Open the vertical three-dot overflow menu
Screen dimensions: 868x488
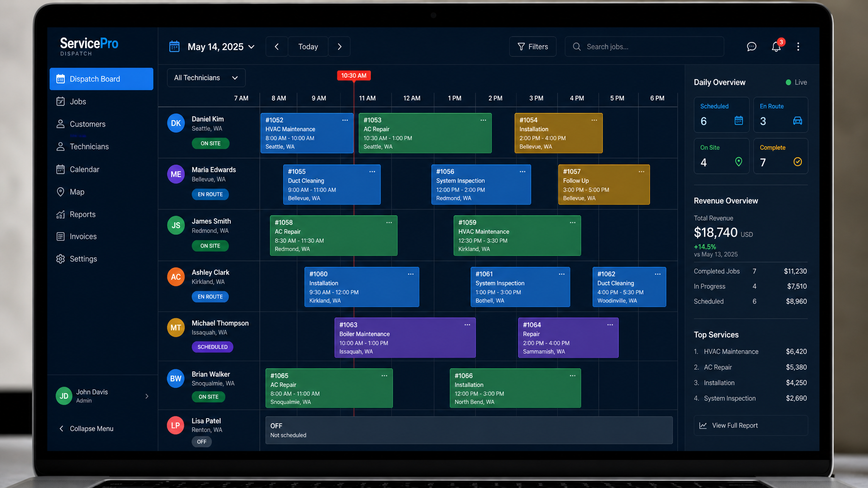(798, 47)
